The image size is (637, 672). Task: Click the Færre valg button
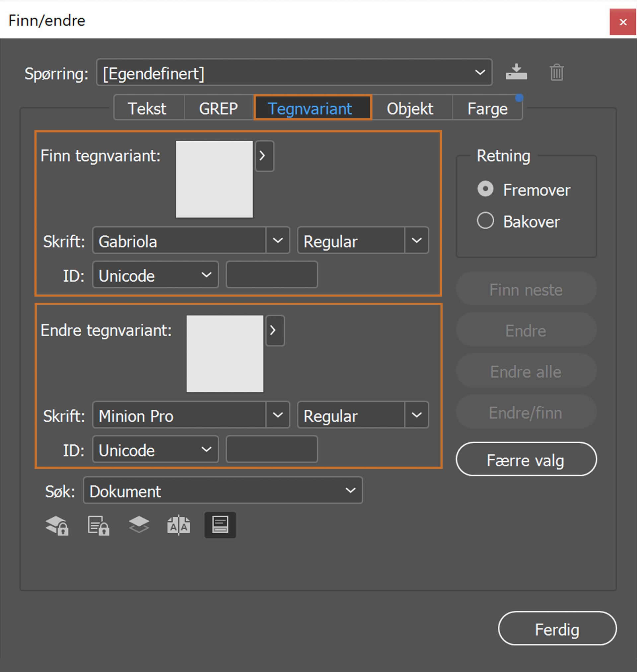tap(526, 459)
